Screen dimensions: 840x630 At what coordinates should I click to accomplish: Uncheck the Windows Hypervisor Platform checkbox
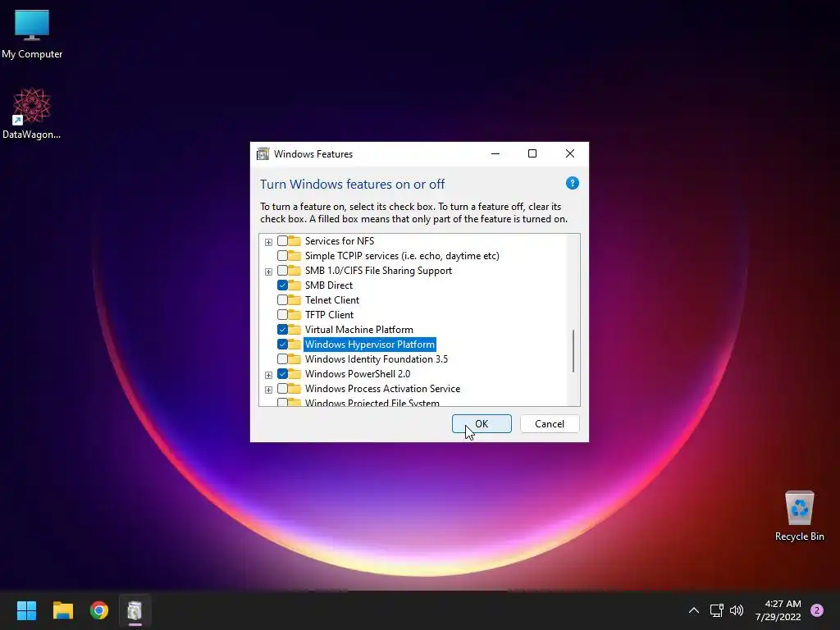click(282, 344)
